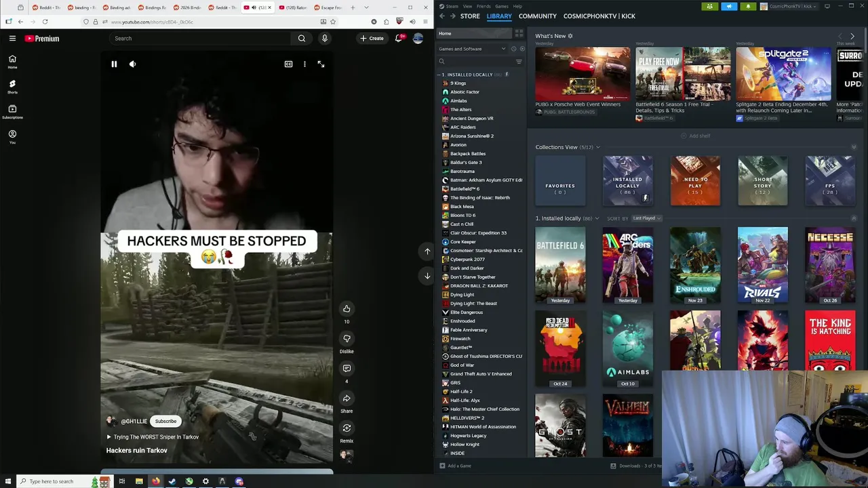Open the You section in the sidebar
868x488 pixels.
click(12, 136)
